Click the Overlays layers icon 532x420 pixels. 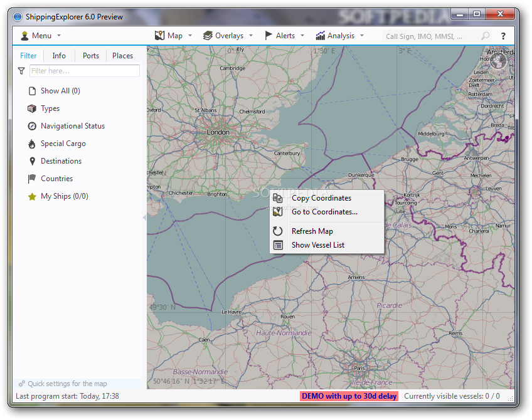click(x=208, y=35)
